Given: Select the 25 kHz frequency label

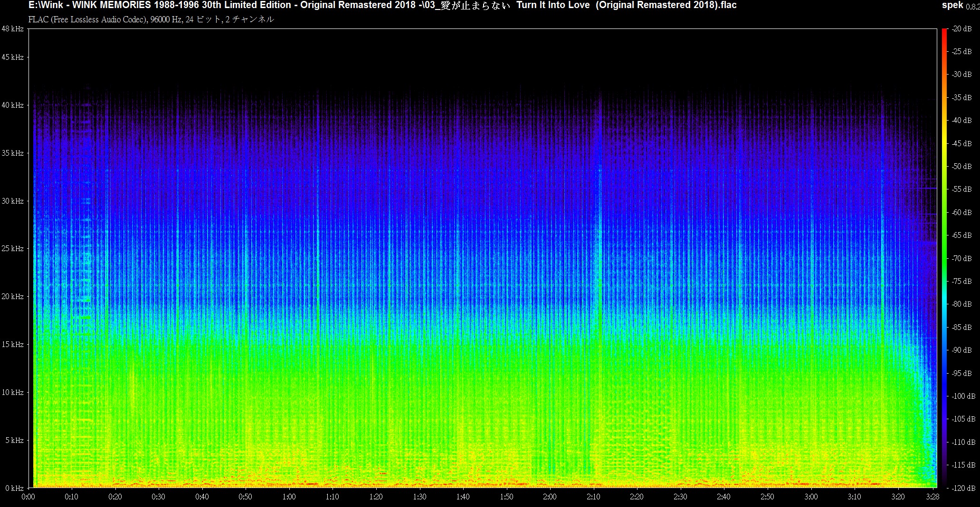Looking at the screenshot, I should coord(12,248).
